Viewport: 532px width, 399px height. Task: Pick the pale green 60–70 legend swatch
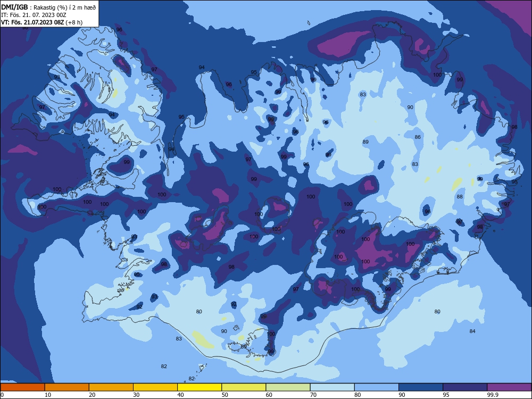[x=288, y=387]
